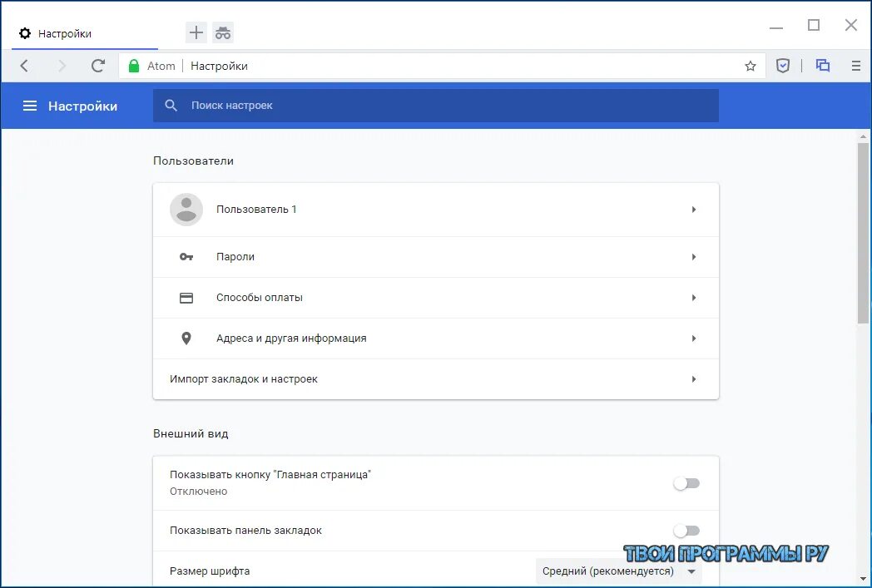Expand the Пароли row arrow
Viewport: 872px width, 588px height.
[693, 257]
